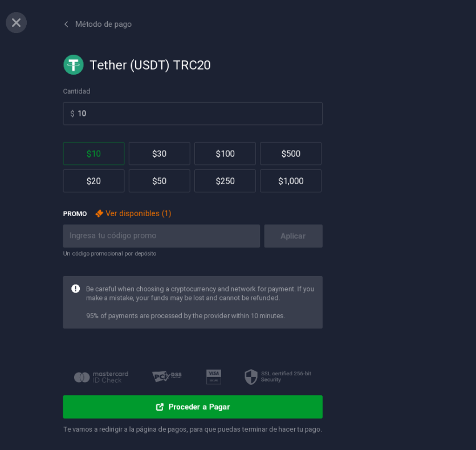
Task: Focus the promo code input field
Action: click(161, 236)
